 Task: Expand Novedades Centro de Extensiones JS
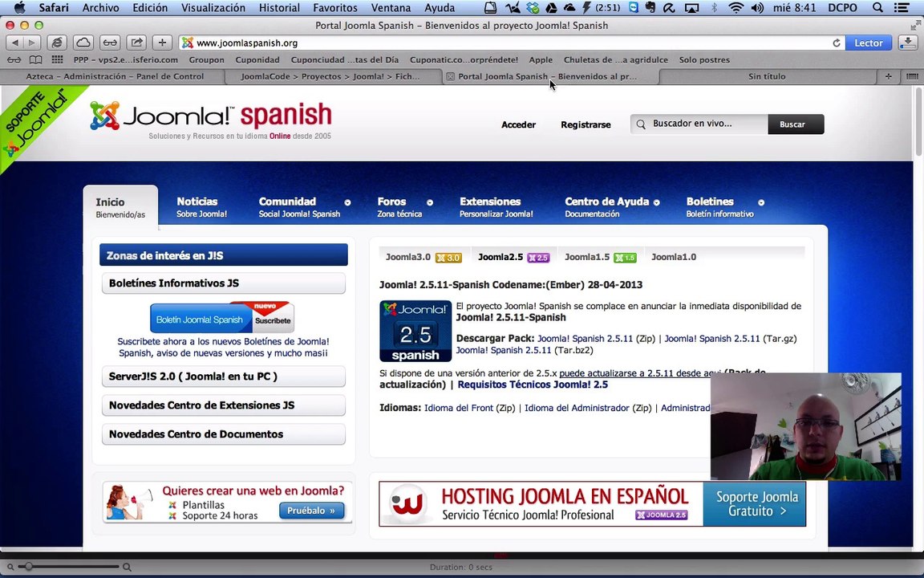pos(223,405)
